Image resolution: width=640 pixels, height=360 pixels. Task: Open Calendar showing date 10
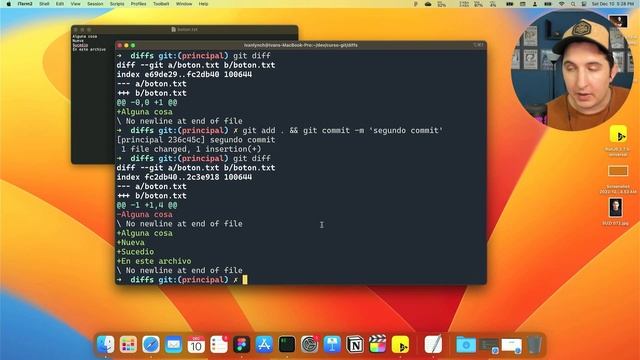pos(196,345)
